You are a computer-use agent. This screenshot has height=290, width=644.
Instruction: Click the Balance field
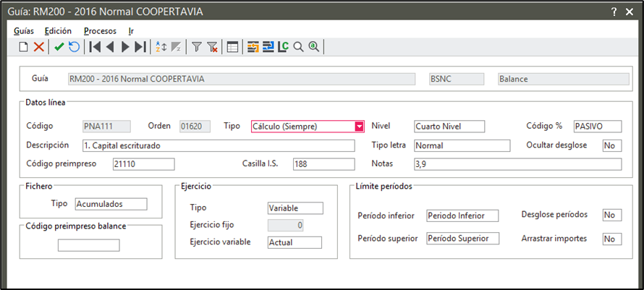(564, 79)
